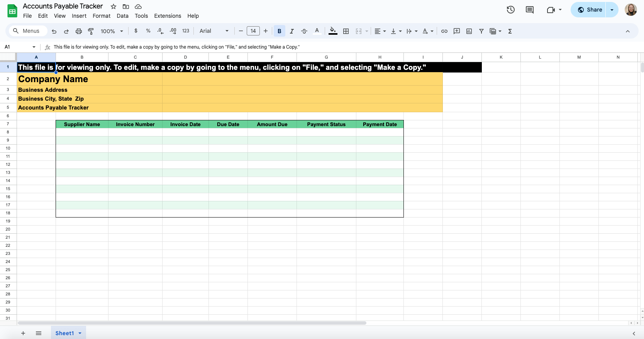Toggle Strikethrough formatting
The height and width of the screenshot is (339, 644).
(304, 31)
